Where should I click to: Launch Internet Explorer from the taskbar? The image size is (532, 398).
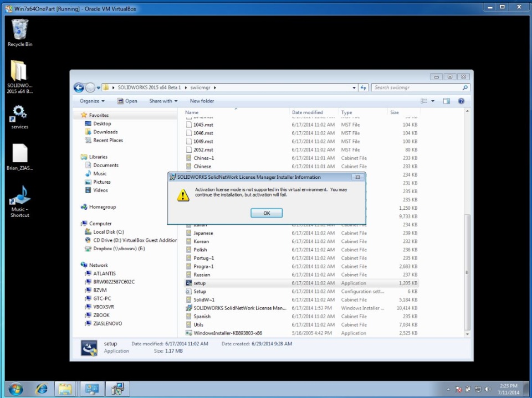42,389
